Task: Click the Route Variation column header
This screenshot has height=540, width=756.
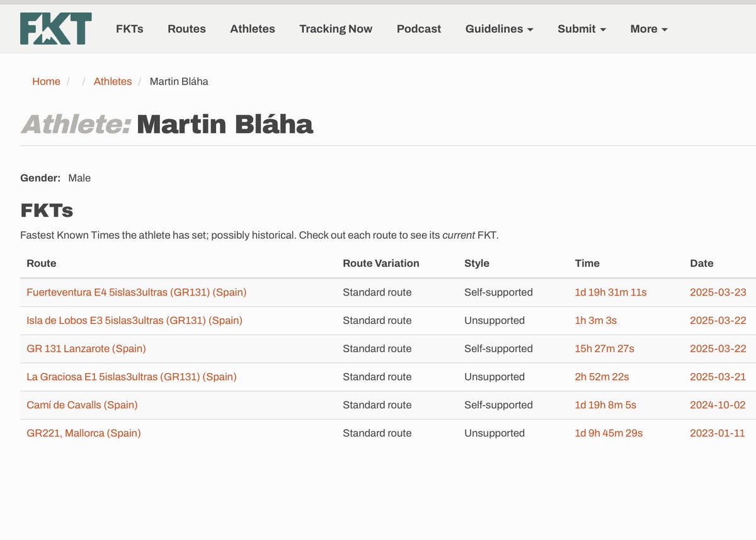Action: click(381, 263)
